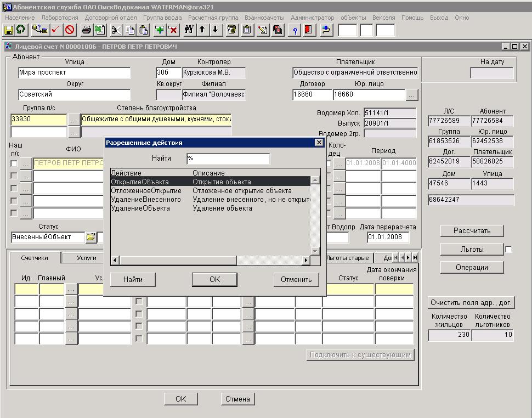Open the Лаборатория menu
This screenshot has width=532, height=418.
60,18
